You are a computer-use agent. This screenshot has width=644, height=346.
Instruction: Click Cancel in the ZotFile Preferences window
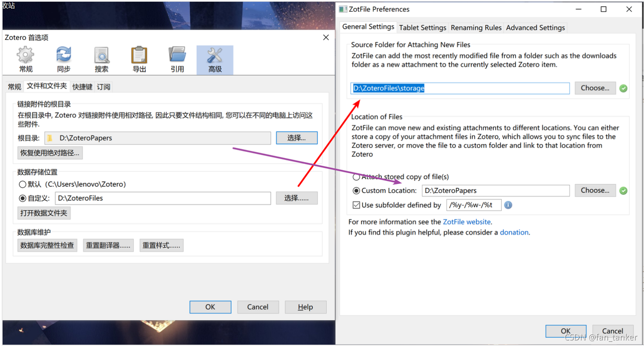tap(613, 331)
